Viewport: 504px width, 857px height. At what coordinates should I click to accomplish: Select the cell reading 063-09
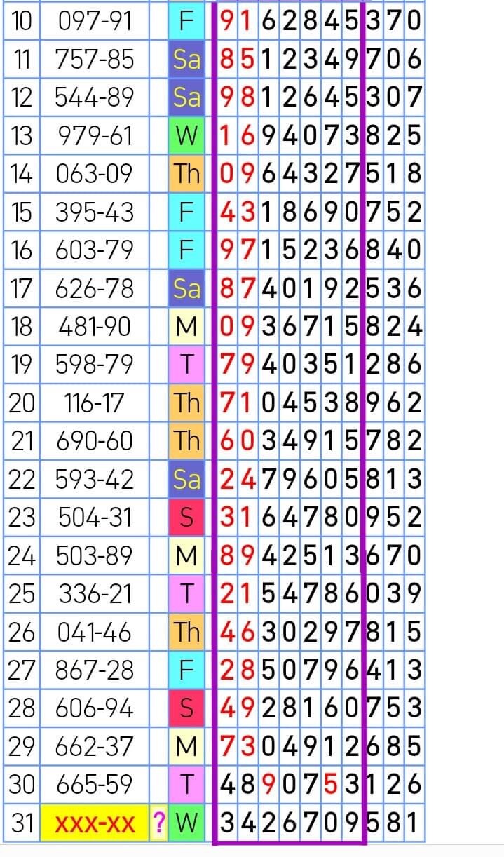tap(95, 174)
